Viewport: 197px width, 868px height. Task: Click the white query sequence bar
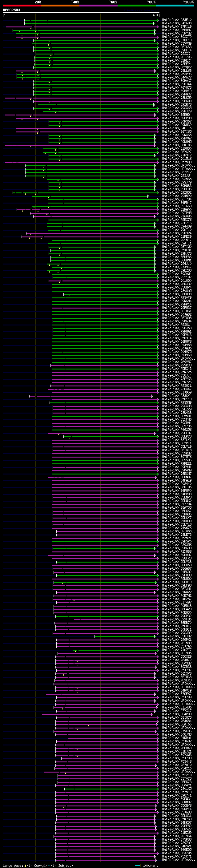(81, 12)
